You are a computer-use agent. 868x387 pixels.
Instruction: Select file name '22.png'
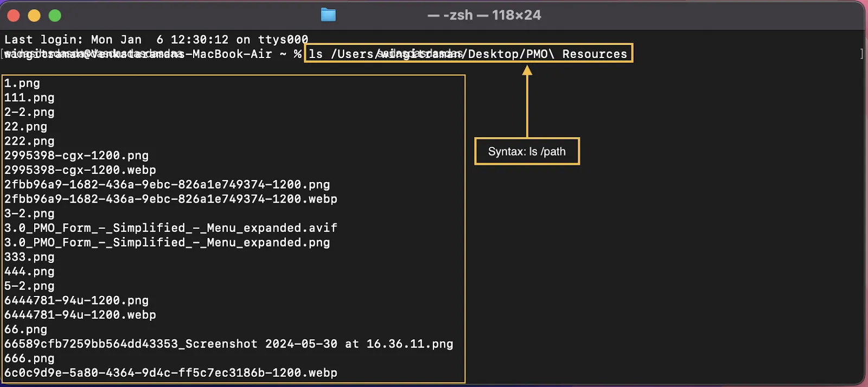tap(25, 127)
